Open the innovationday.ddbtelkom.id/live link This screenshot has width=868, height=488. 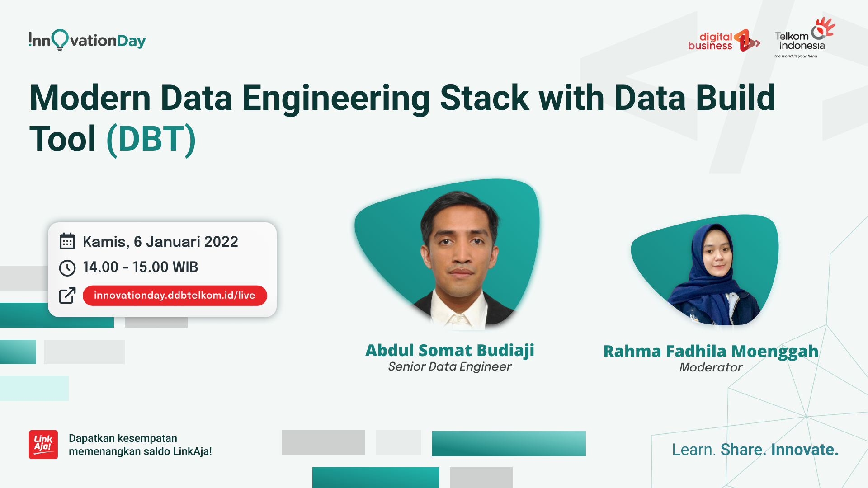(x=175, y=296)
